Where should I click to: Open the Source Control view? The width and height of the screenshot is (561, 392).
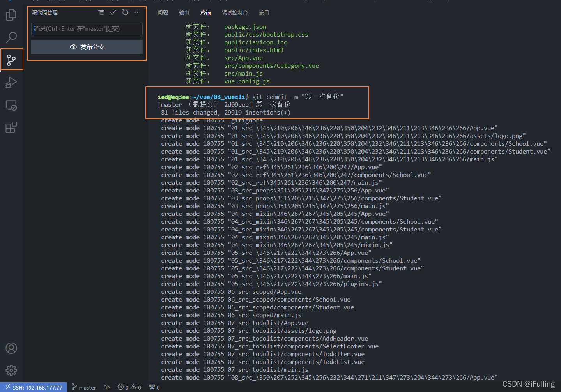(11, 60)
